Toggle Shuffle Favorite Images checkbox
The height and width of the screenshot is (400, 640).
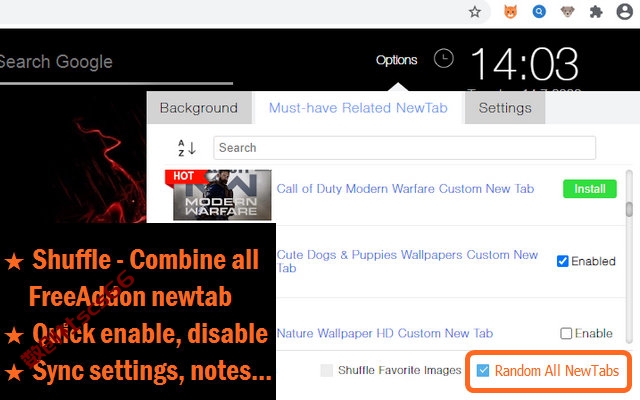(327, 370)
